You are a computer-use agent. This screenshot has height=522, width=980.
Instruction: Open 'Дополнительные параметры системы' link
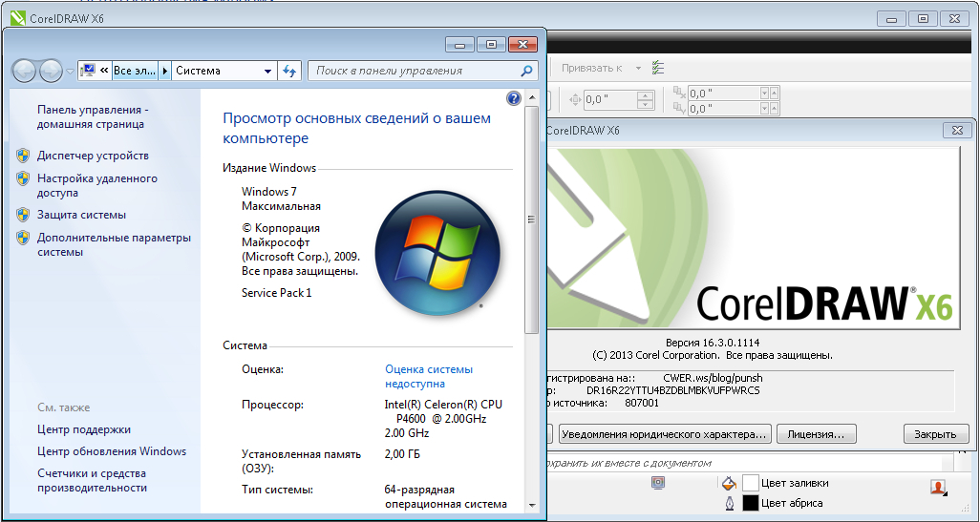pos(115,244)
